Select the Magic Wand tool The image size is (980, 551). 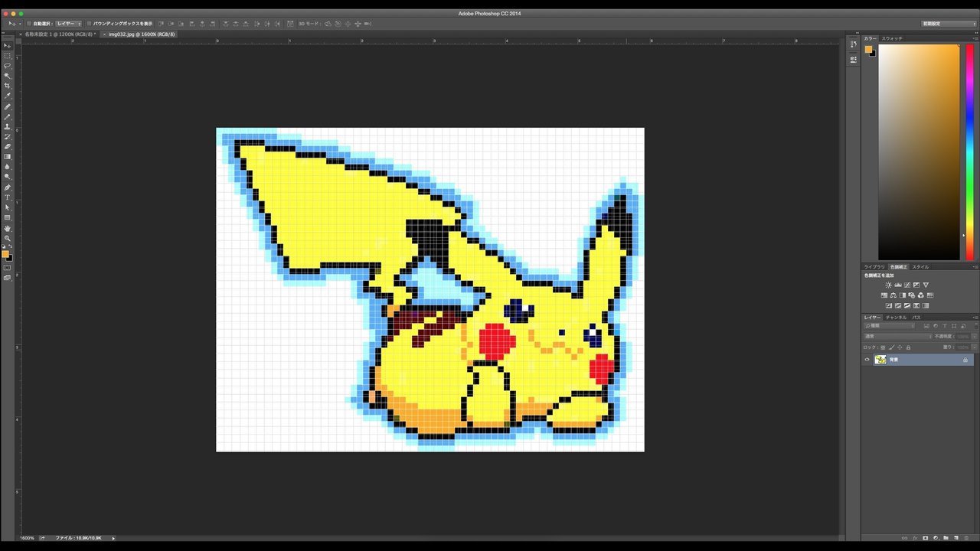[x=8, y=75]
